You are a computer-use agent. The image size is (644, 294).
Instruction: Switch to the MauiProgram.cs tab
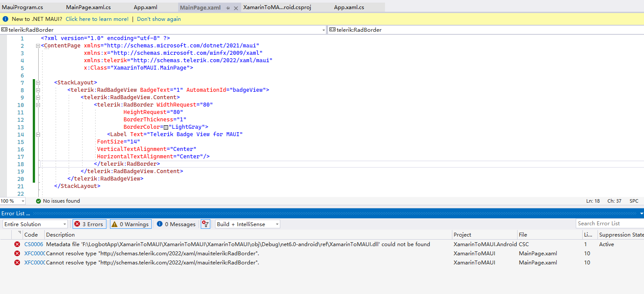23,7
